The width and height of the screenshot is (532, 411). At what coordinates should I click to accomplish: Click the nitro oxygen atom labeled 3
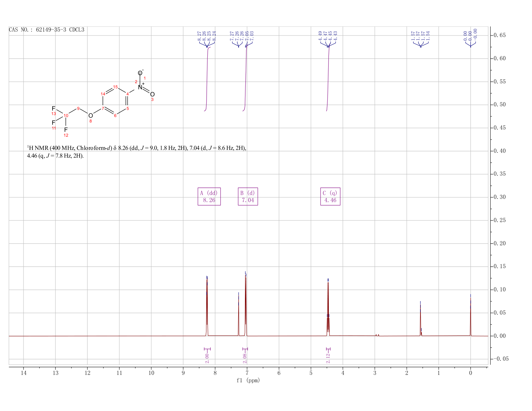tap(153, 94)
